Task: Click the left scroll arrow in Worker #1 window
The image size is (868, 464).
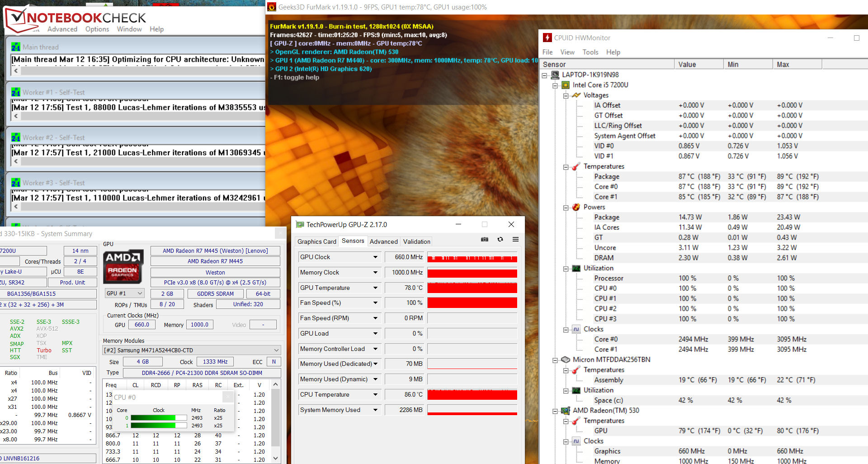Action: coord(16,116)
